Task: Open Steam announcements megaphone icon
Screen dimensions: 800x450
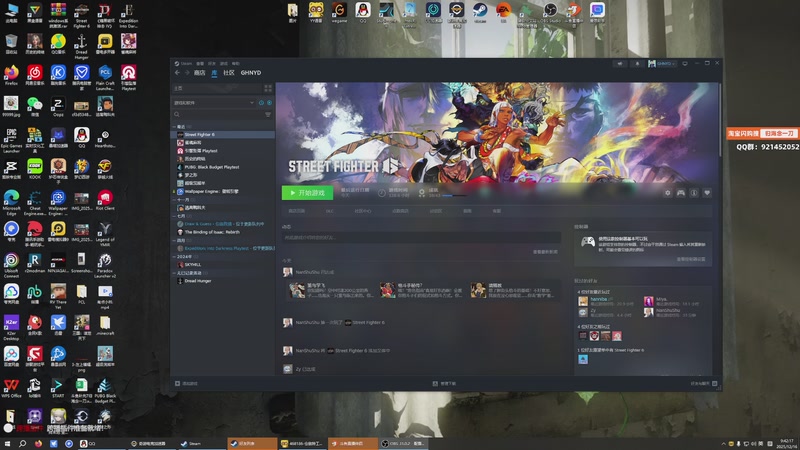Action: click(620, 64)
